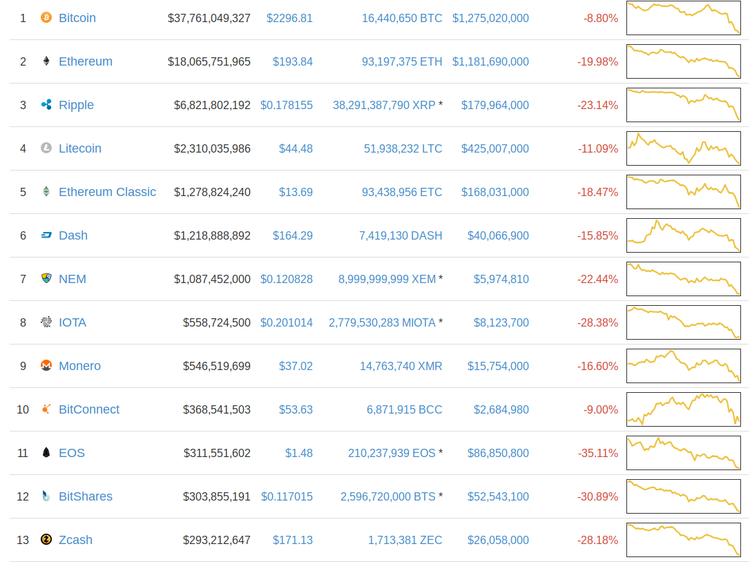Select IOTA change value -28.38%
750x562 pixels.
[598, 323]
